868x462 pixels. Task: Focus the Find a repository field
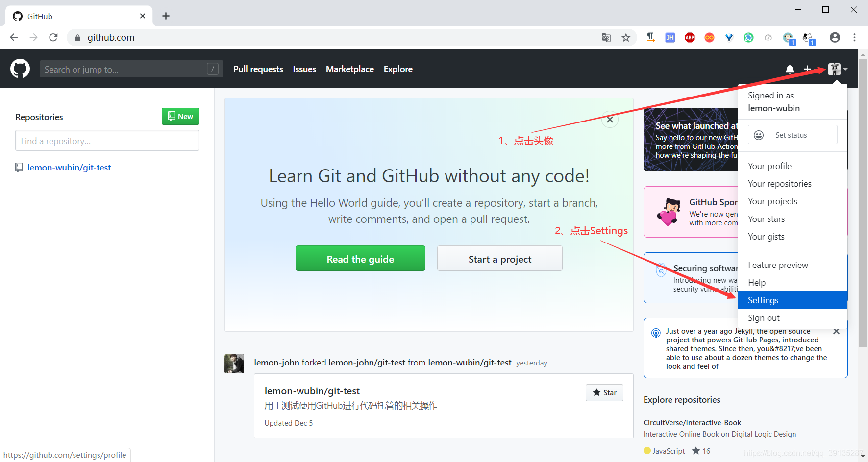tap(107, 141)
